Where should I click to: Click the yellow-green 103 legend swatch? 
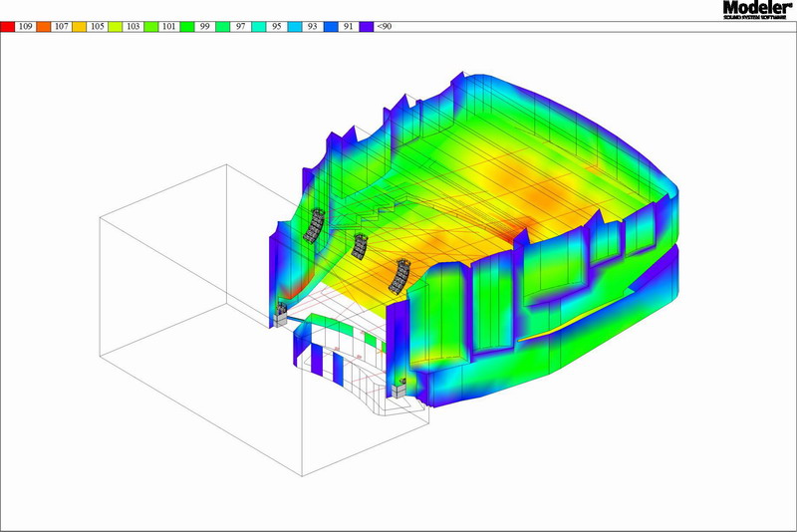116,27
